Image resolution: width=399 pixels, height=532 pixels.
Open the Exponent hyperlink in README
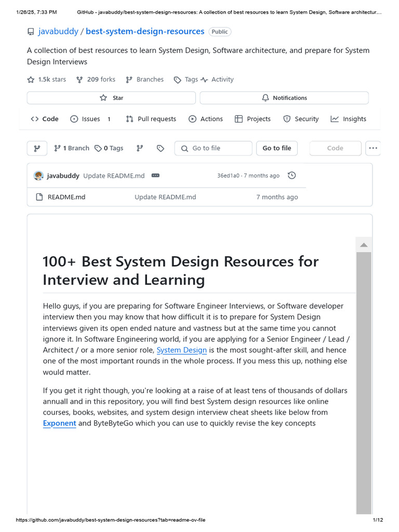tap(59, 423)
